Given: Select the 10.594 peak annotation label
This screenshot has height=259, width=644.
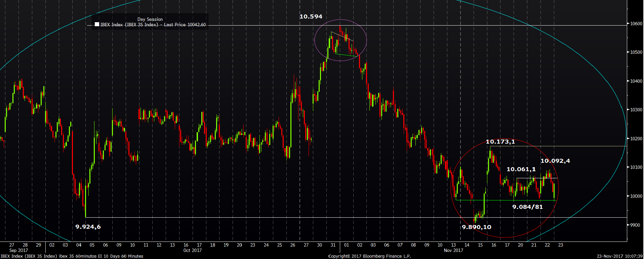Looking at the screenshot, I should point(311,16).
